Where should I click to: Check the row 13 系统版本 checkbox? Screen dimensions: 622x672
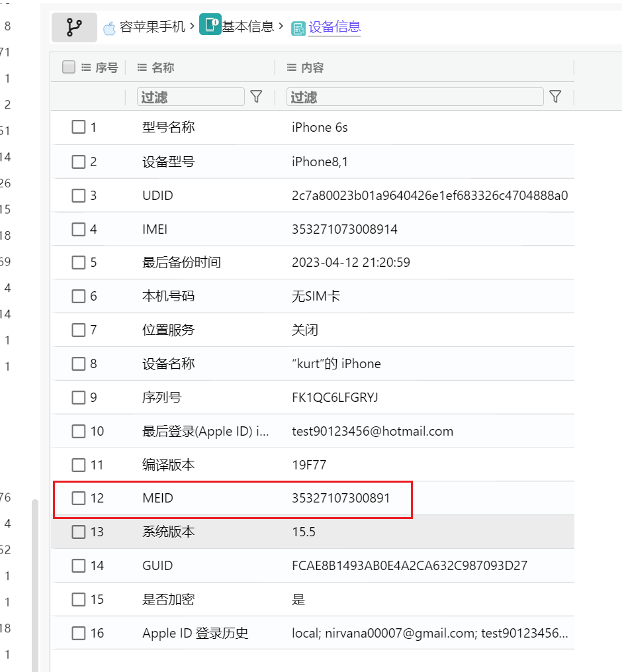[78, 532]
